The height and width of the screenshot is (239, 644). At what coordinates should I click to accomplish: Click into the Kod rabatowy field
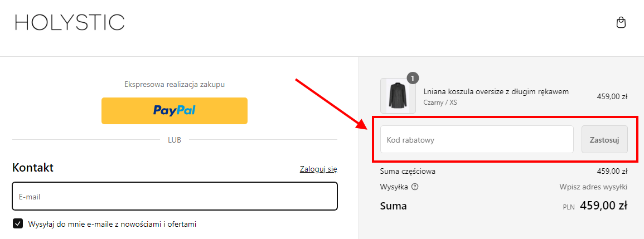pyautogui.click(x=477, y=139)
